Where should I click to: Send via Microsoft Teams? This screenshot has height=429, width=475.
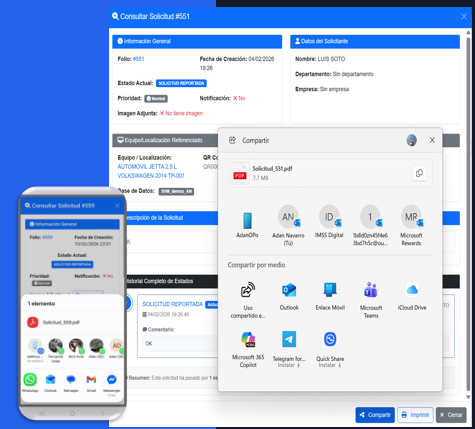click(371, 300)
